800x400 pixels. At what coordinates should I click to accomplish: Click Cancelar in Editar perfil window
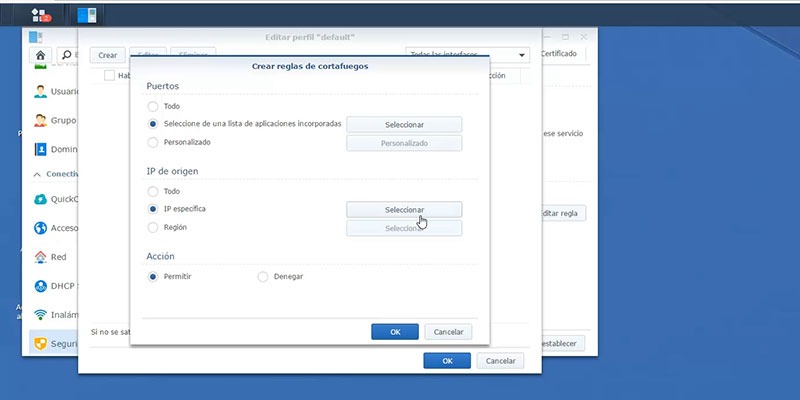[501, 361]
